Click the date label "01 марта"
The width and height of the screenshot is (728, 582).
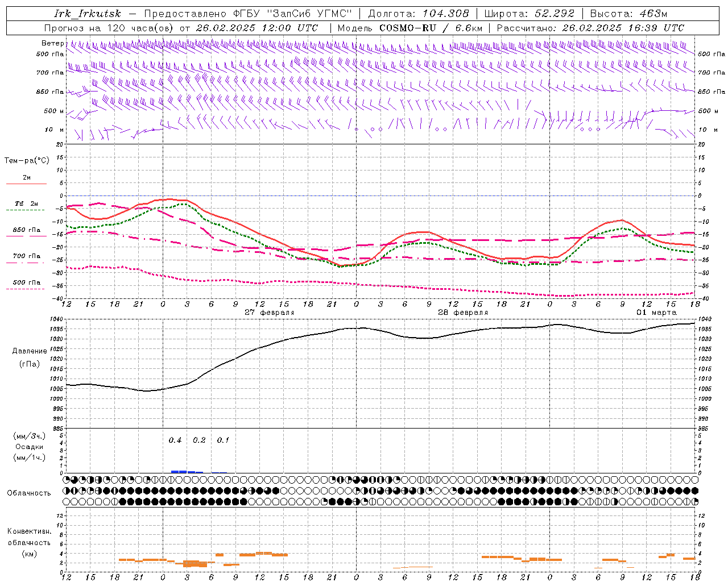[656, 313]
